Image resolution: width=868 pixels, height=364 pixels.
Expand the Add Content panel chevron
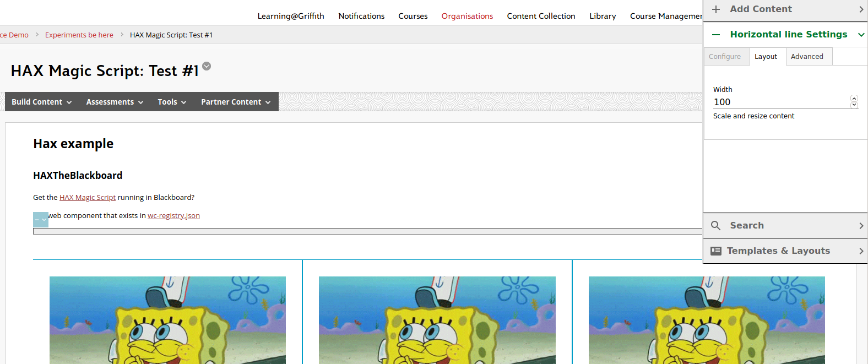(x=861, y=9)
